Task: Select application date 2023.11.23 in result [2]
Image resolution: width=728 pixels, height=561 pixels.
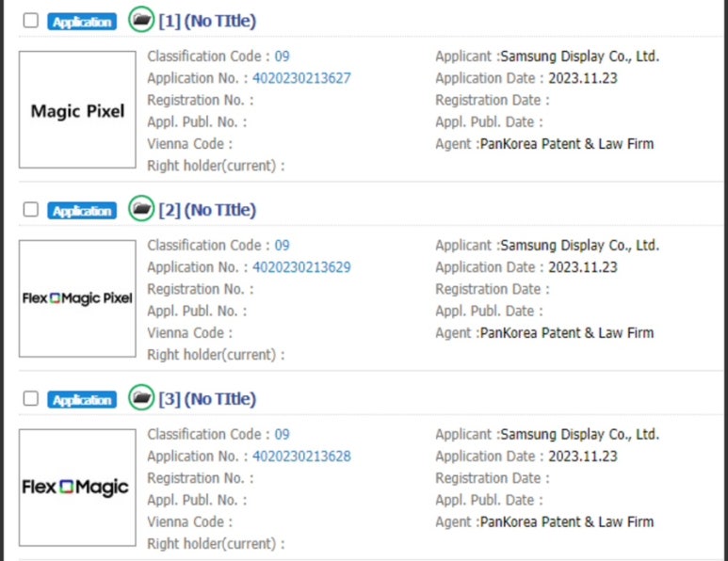Action: pos(583,266)
